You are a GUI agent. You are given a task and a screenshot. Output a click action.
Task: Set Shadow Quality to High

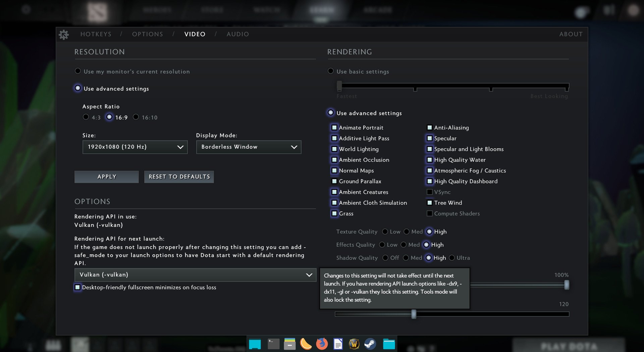pos(429,258)
